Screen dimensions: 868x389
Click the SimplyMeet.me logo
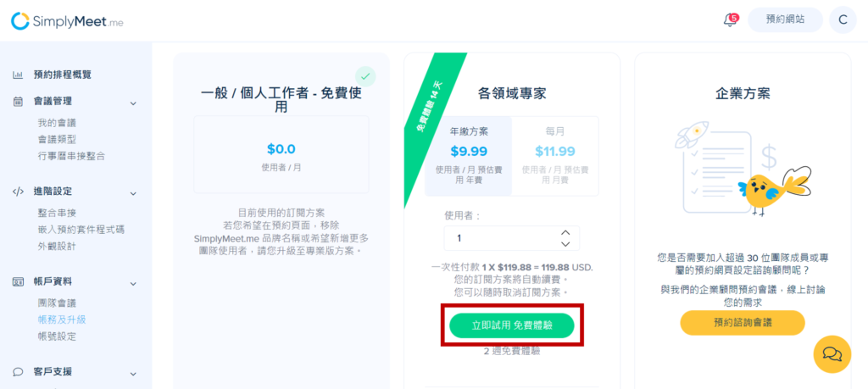pyautogui.click(x=67, y=21)
